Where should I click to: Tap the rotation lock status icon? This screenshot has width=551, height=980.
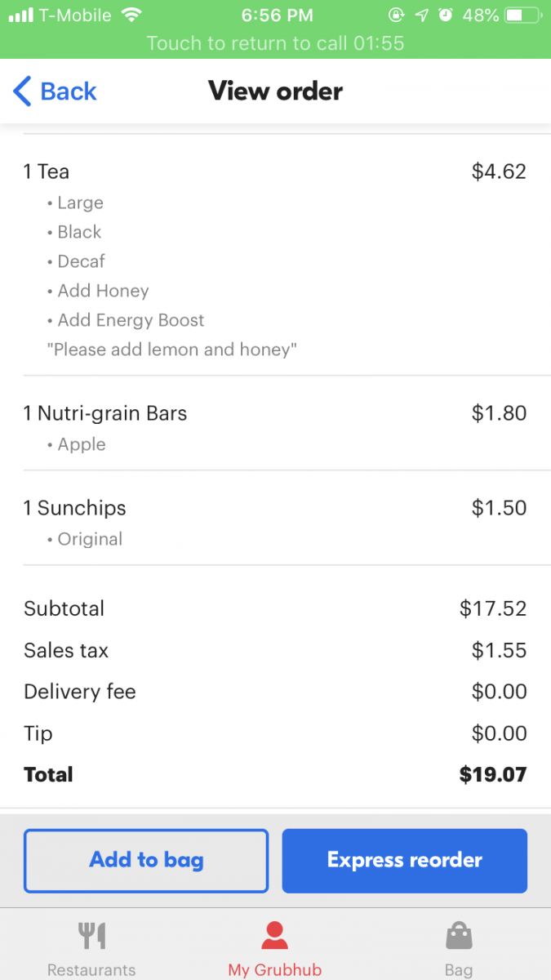point(397,16)
